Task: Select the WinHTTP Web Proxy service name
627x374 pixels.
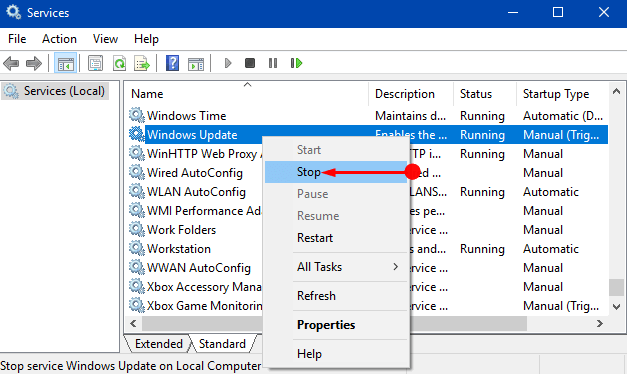Action: click(204, 154)
